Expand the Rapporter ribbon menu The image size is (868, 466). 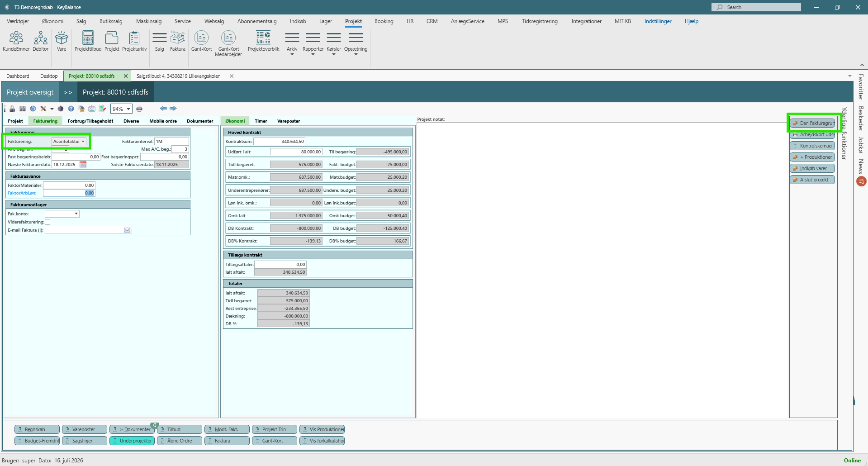313,43
